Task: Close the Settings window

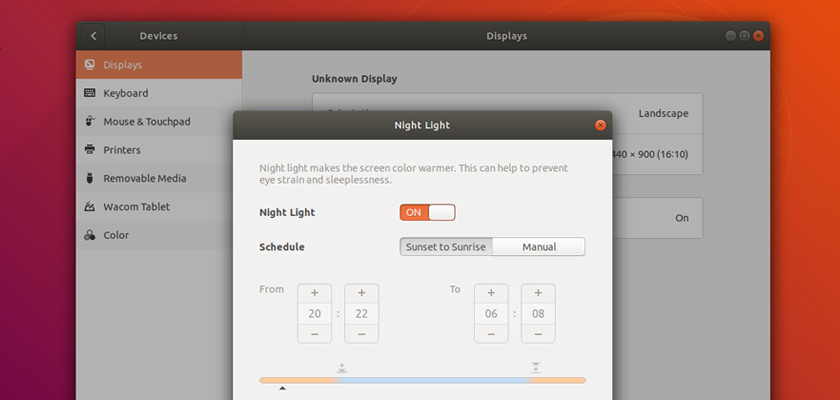Action: tap(758, 36)
